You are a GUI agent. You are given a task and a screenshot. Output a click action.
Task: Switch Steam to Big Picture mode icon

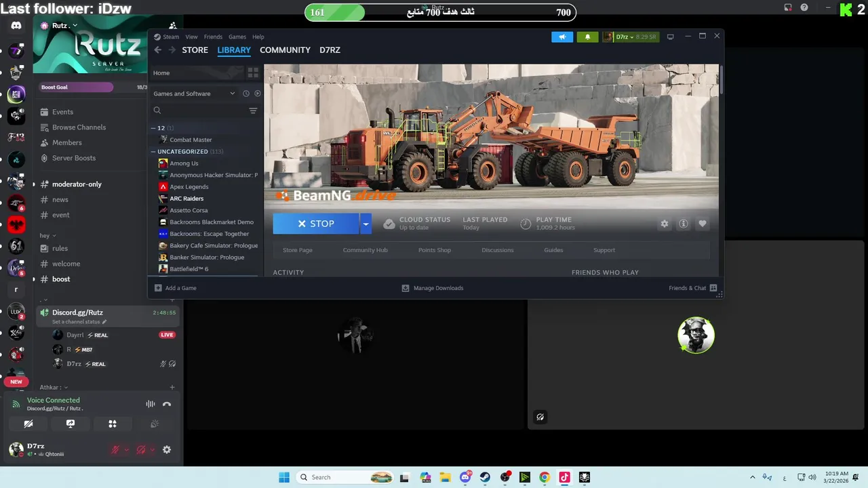670,37
